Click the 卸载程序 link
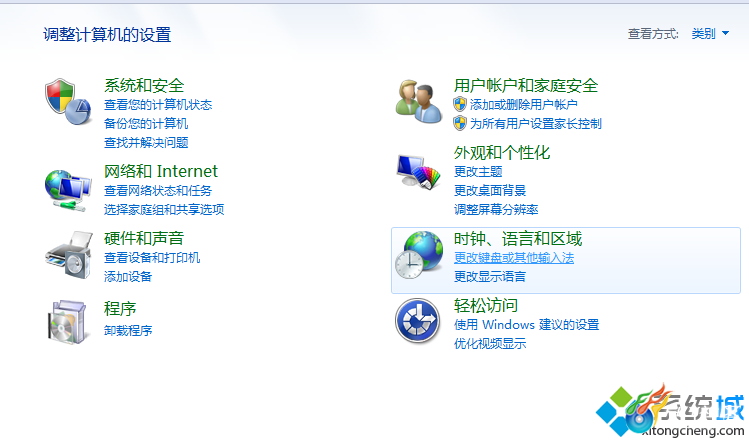Screen dimensions: 749x441 click(128, 330)
